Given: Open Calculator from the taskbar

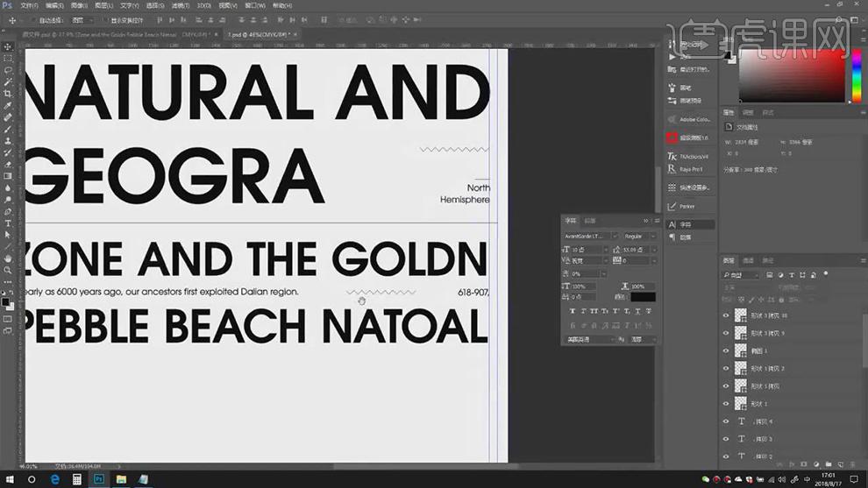Looking at the screenshot, I should coord(77,479).
